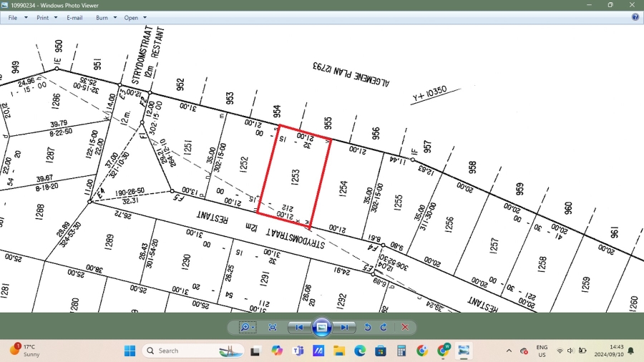The height and width of the screenshot is (362, 644).
Task: Open the Wi-Fi network tray icon
Action: 560,351
